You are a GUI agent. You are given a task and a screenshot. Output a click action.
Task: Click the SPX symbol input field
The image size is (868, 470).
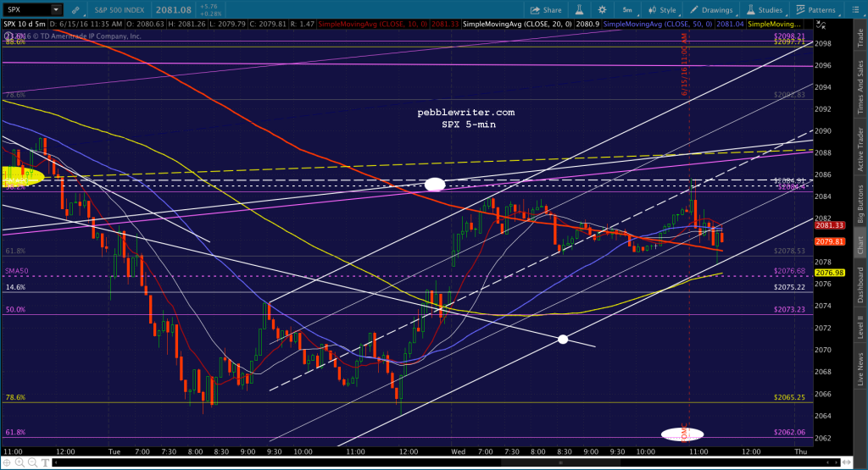click(x=28, y=9)
